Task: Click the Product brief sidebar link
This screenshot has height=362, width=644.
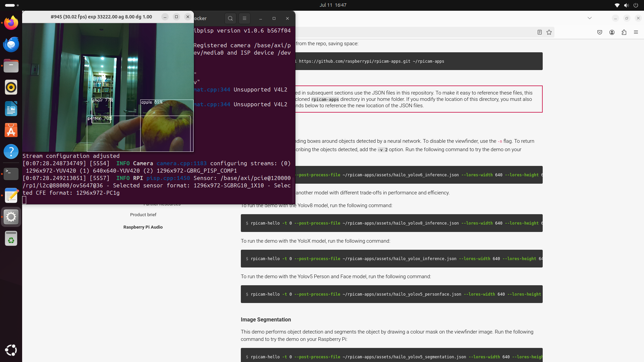Action: [x=143, y=215]
